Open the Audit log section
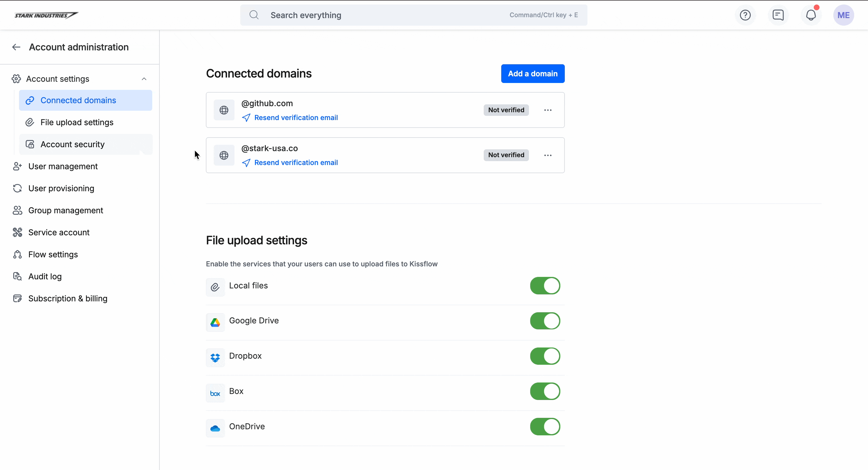The height and width of the screenshot is (470, 868). point(45,276)
